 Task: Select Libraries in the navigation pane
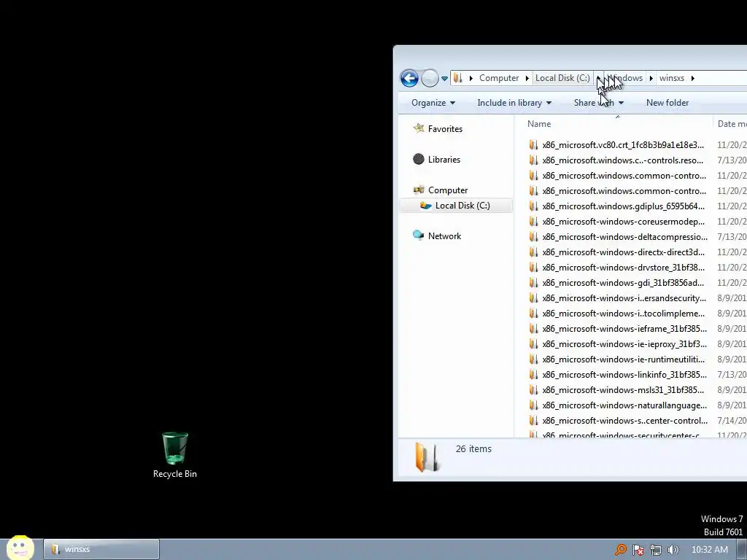444,160
